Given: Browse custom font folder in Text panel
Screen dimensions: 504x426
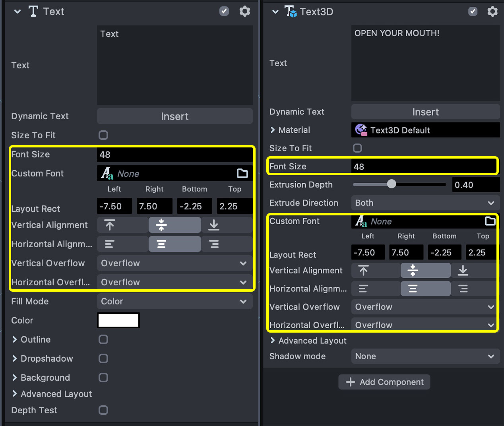Looking at the screenshot, I should tap(242, 173).
